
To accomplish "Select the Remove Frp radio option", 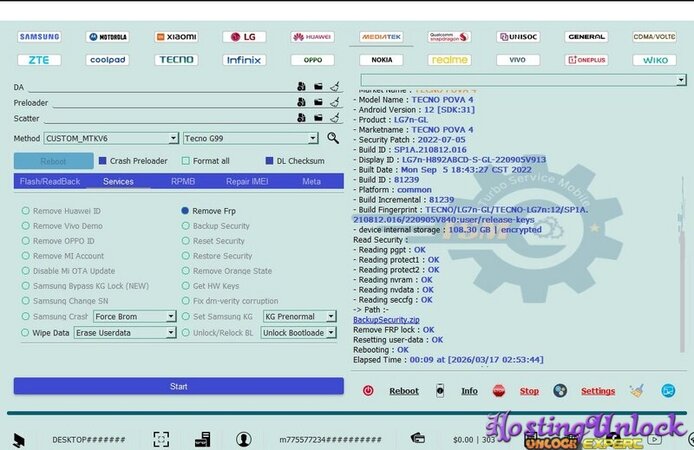I will pos(185,211).
